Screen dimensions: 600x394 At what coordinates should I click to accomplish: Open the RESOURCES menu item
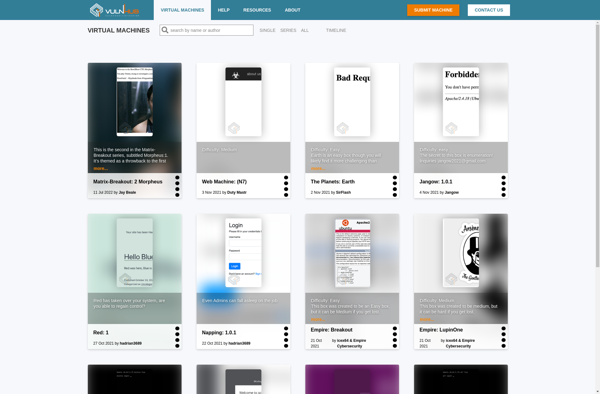257,10
